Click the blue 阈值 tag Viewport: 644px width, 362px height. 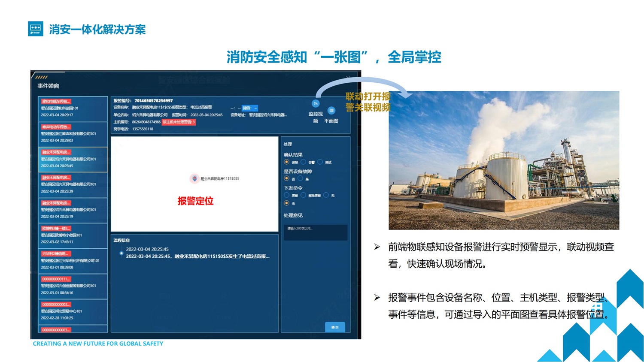click(x=250, y=108)
